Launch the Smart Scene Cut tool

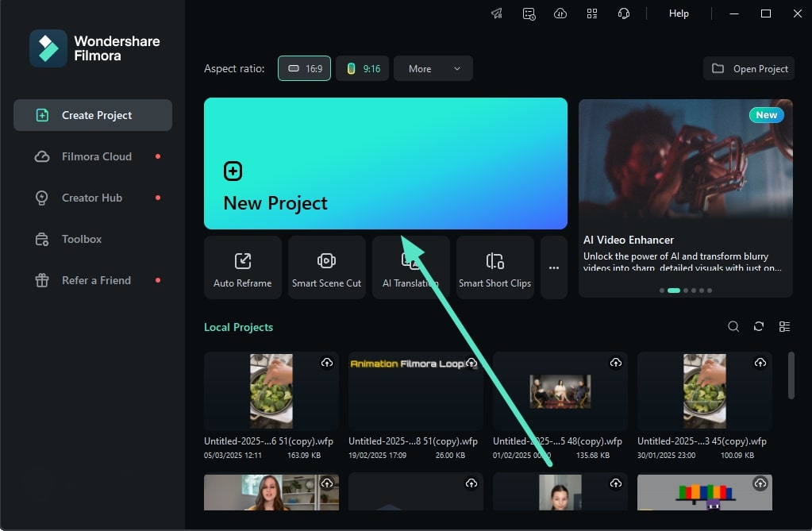(x=327, y=267)
